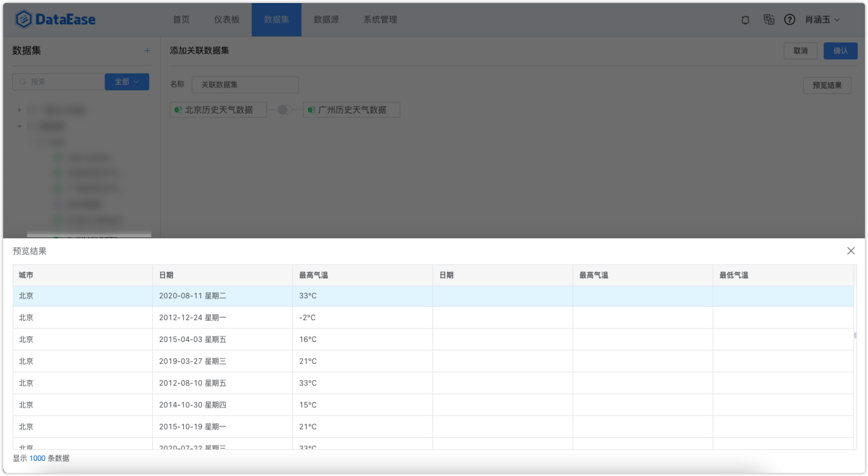Viewport: 868px width, 476px height.
Task: Select the 北京历史天气数据 dataset node
Action: [218, 110]
